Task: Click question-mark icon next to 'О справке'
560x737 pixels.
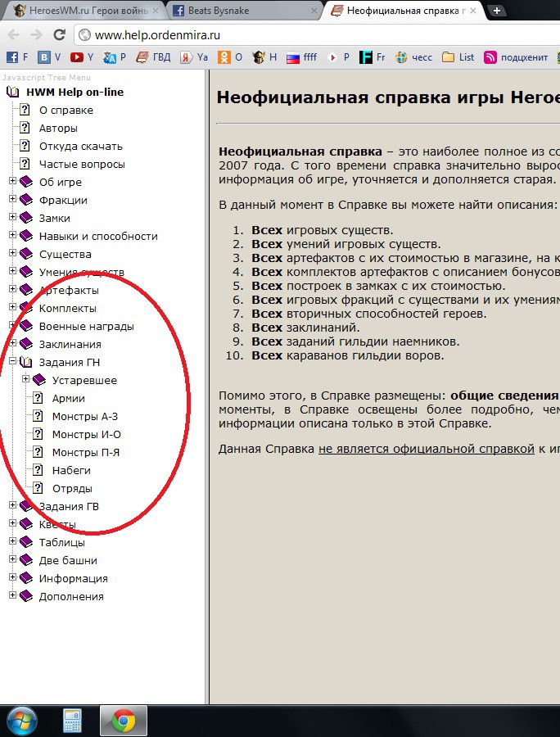Action: click(x=25, y=110)
